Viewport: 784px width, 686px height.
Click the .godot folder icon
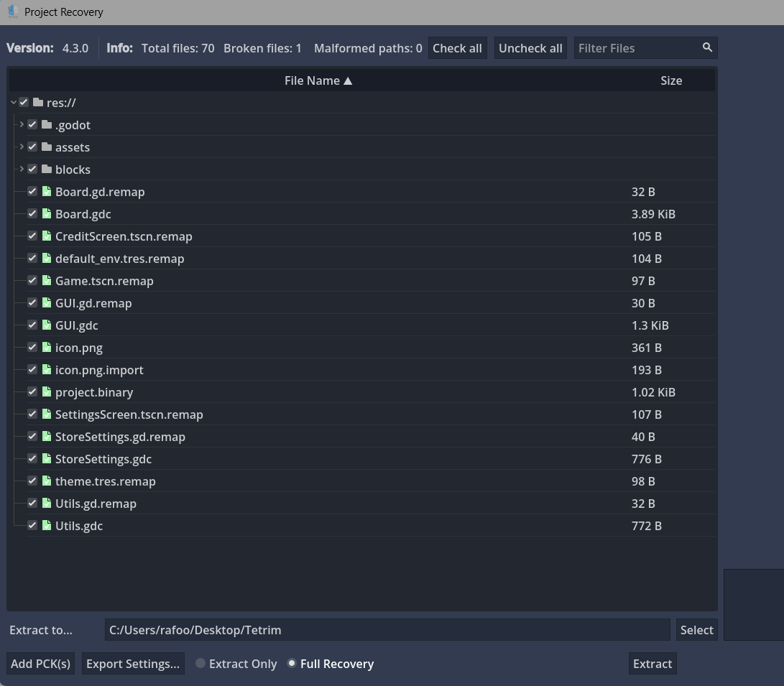[x=47, y=125]
